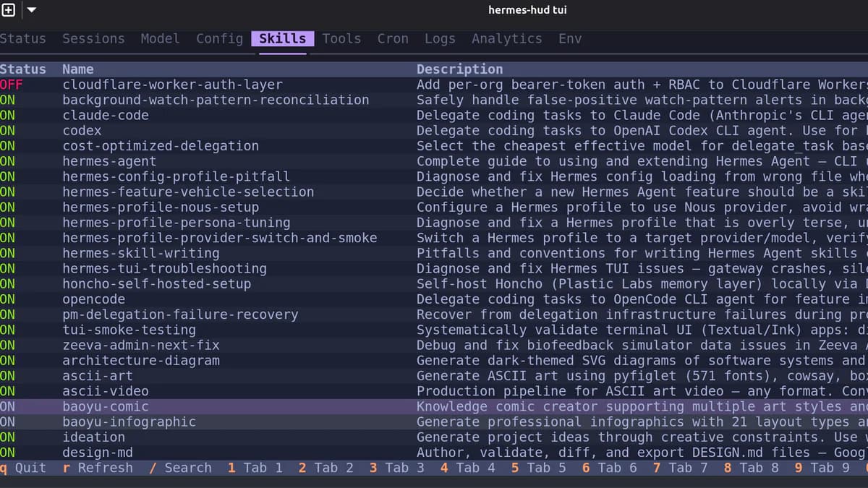The width and height of the screenshot is (868, 488).
Task: Click the Name column header
Action: (77, 69)
